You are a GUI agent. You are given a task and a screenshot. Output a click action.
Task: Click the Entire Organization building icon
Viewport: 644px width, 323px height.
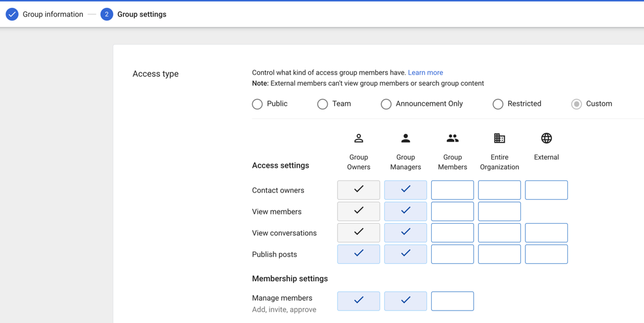(x=499, y=138)
